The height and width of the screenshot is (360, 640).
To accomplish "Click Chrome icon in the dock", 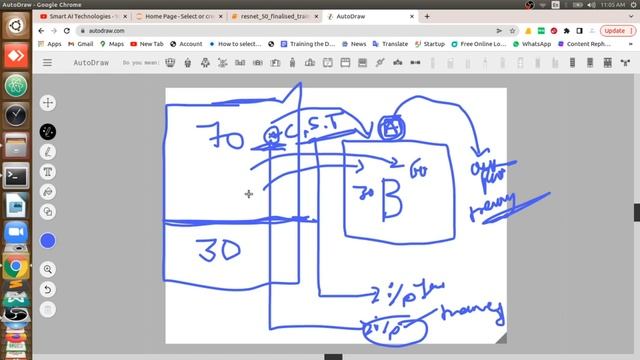I will 16,266.
